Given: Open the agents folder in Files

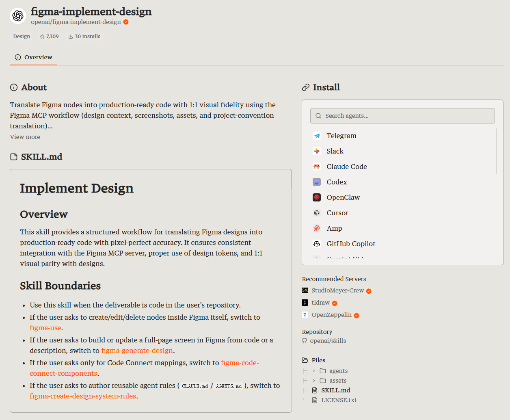Looking at the screenshot, I should click(338, 371).
